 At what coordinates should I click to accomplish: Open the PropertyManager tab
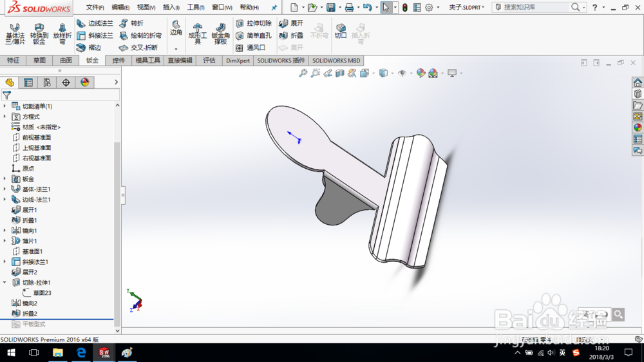point(28,82)
